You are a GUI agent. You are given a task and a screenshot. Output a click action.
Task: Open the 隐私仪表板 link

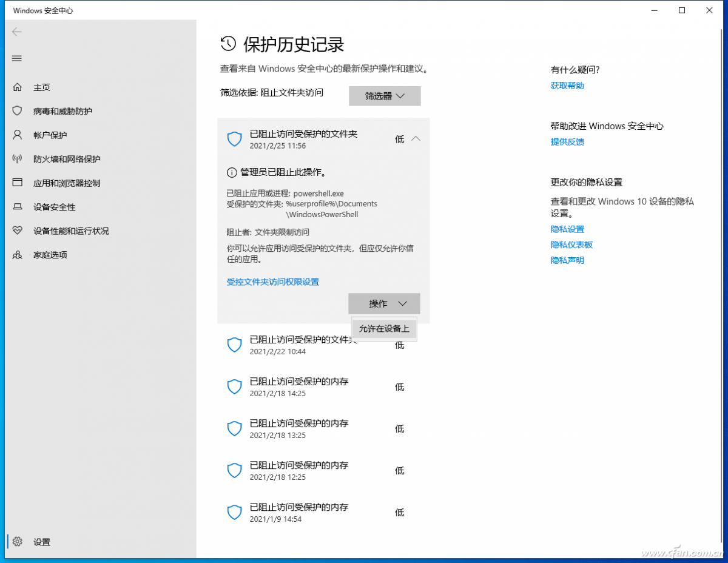pos(571,244)
